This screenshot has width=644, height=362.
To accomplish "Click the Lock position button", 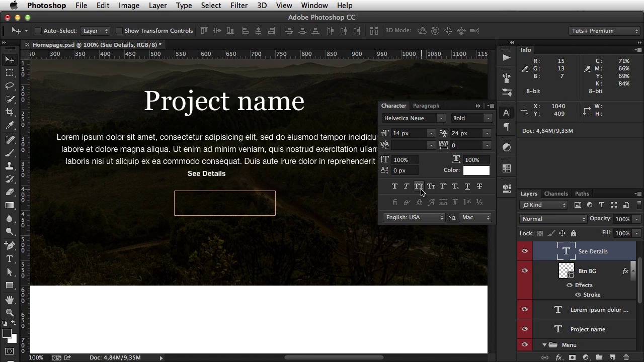I will pyautogui.click(x=562, y=233).
